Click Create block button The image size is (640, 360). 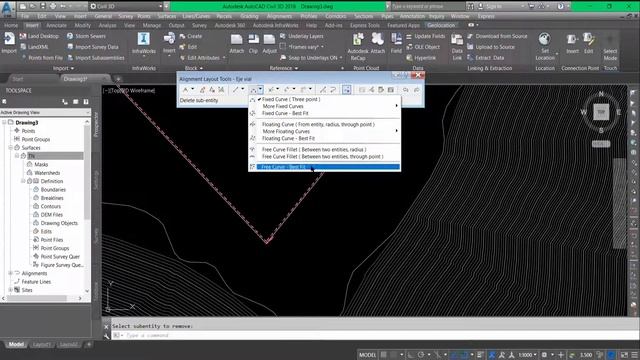coord(191,36)
